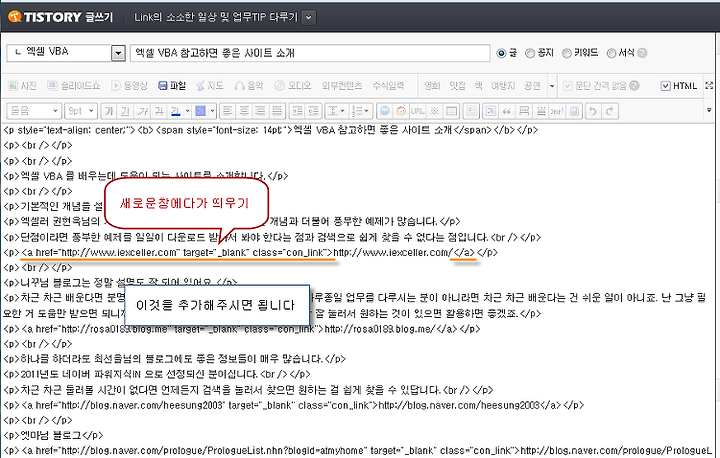Select the 영화 movie item
720x458 pixels.
[432, 85]
